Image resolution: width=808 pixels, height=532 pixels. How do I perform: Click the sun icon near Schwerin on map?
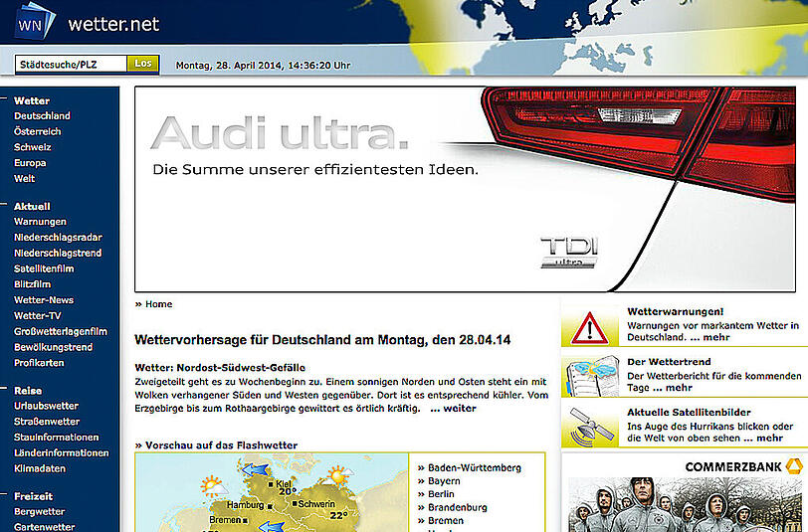tap(338, 475)
